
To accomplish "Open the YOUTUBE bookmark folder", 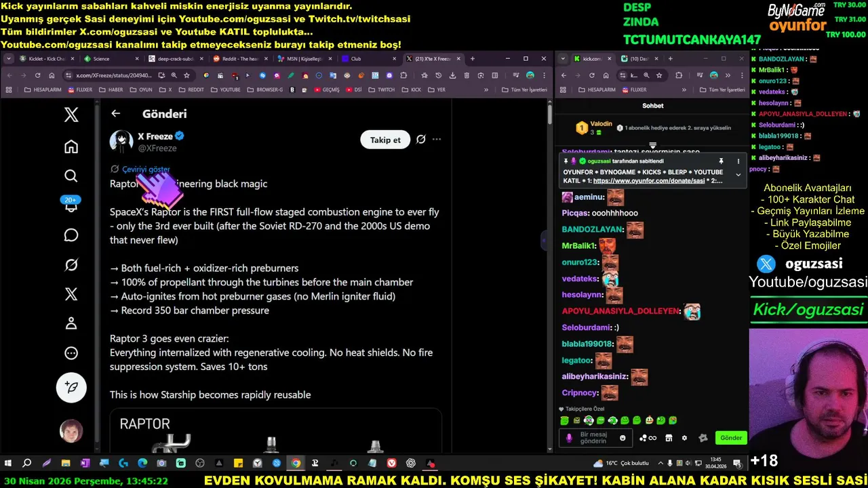I will tap(225, 89).
